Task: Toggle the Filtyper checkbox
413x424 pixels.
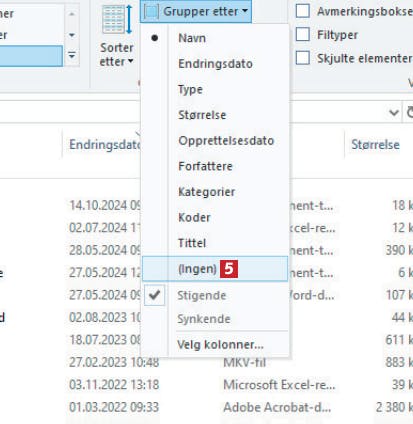Action: tap(303, 34)
